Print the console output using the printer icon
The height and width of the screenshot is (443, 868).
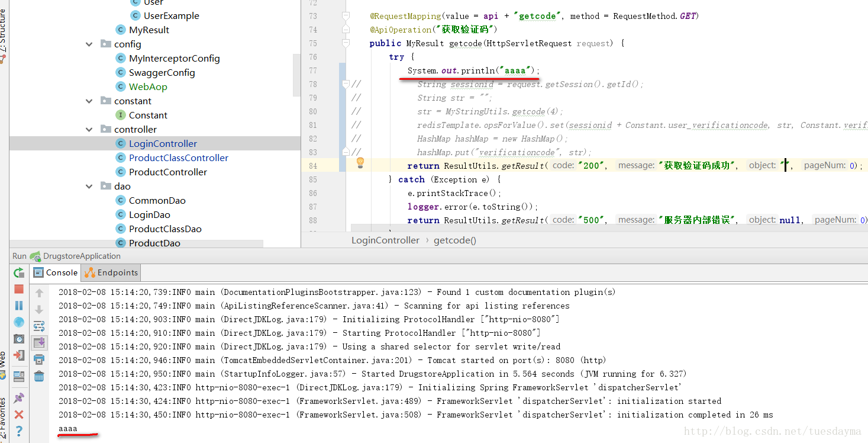point(39,359)
